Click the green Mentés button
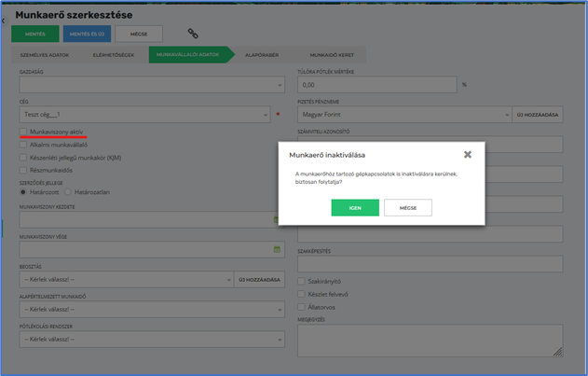588x376 pixels. coord(34,35)
